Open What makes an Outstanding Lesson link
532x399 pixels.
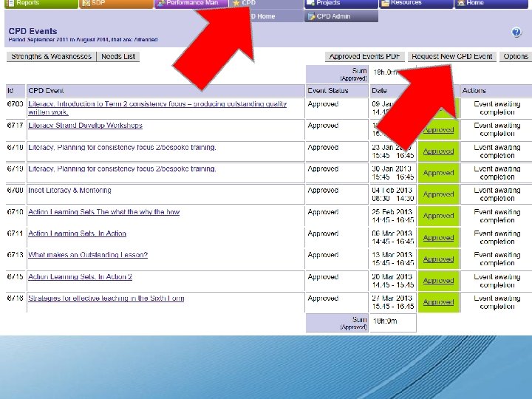(x=88, y=255)
